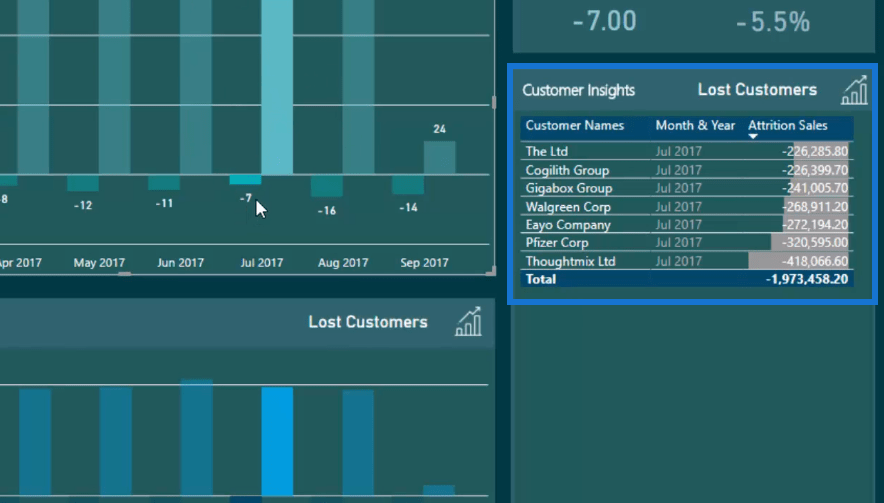
Task: Toggle sort arrow under Attrition Sales header
Action: click(753, 136)
